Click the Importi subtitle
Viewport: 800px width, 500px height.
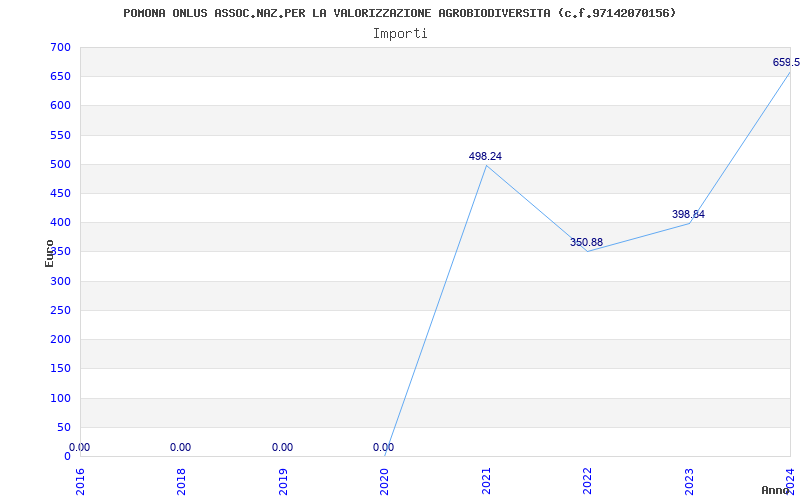coord(400,34)
